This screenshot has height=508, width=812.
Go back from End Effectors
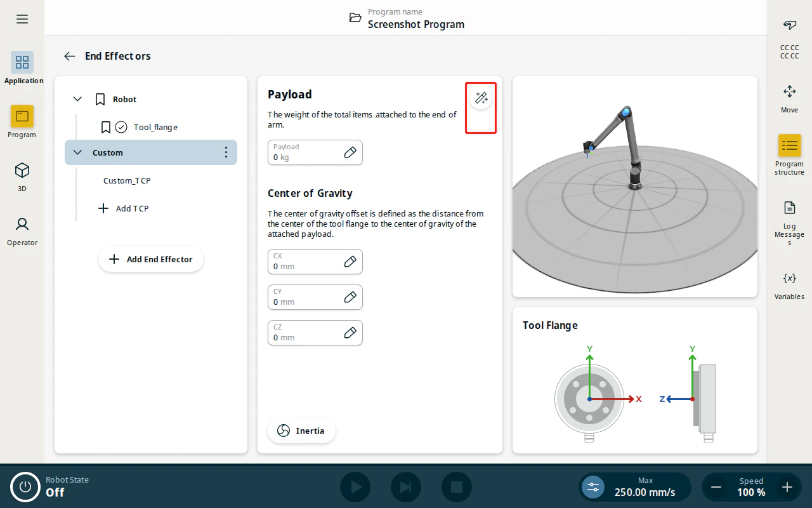(70, 56)
